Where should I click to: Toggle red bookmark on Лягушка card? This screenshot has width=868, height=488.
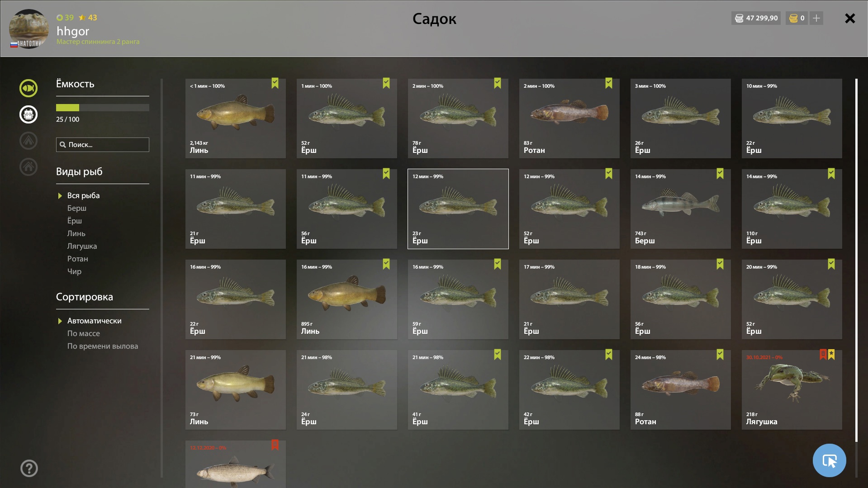point(823,355)
